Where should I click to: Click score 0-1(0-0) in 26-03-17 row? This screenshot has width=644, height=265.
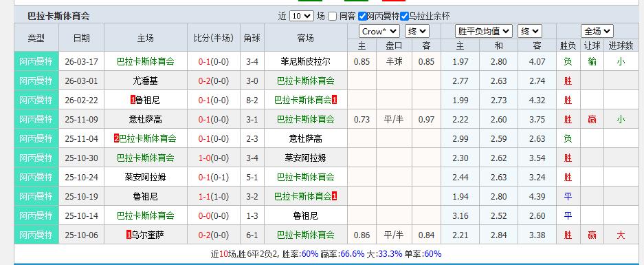[214, 62]
